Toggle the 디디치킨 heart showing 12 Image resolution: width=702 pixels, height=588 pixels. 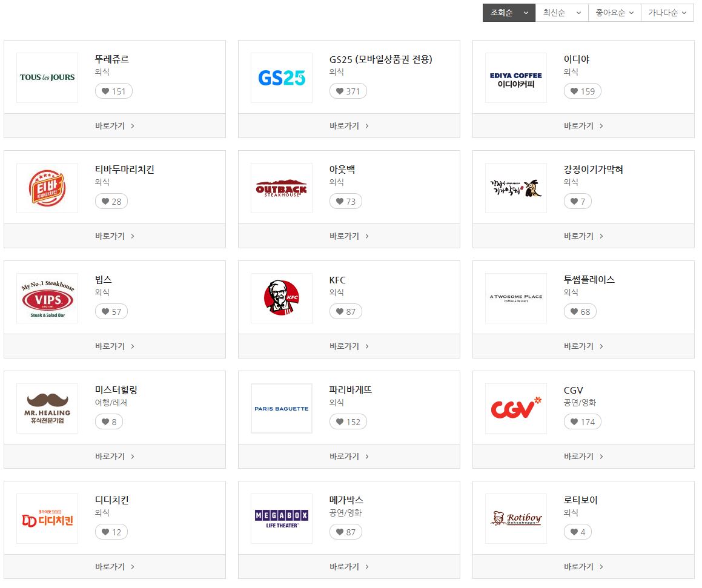111,532
